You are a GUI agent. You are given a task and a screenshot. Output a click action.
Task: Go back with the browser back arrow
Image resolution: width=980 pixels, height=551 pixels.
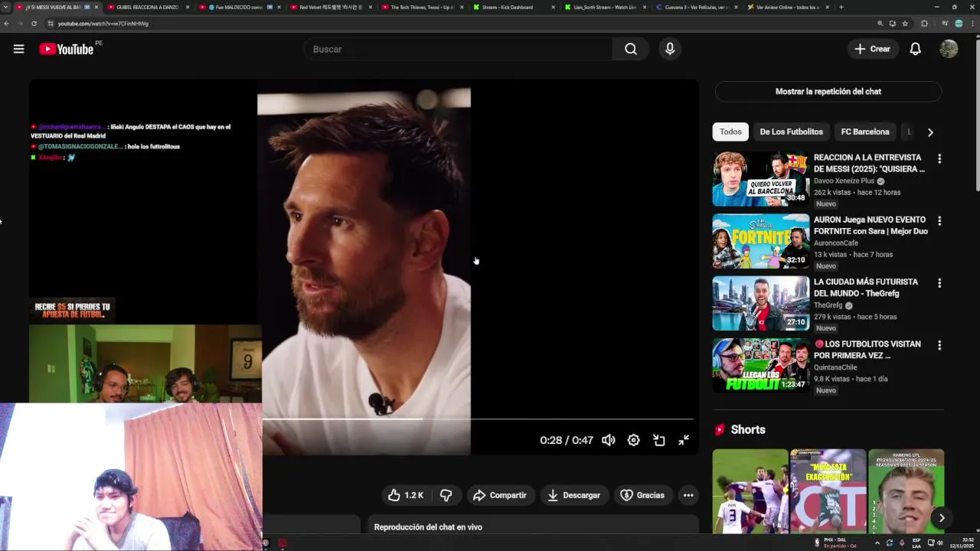pyautogui.click(x=7, y=24)
